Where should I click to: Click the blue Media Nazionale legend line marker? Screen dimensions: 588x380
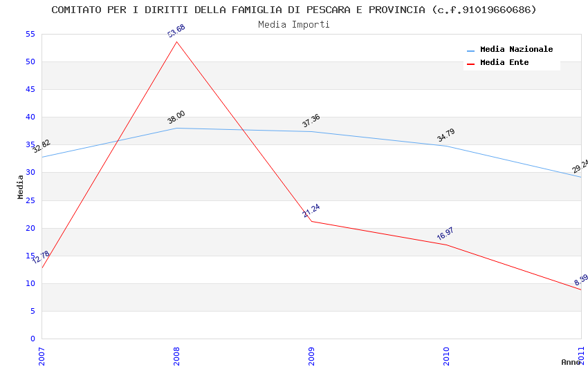coord(471,50)
